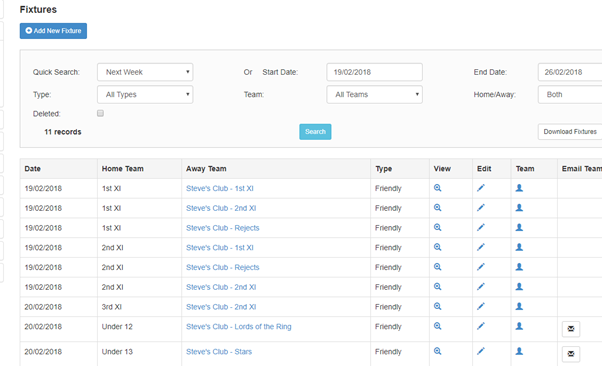Edit the 1st XI vs Steve's Club - Rejects fixture
Screen dimensions: 602x366
481,227
